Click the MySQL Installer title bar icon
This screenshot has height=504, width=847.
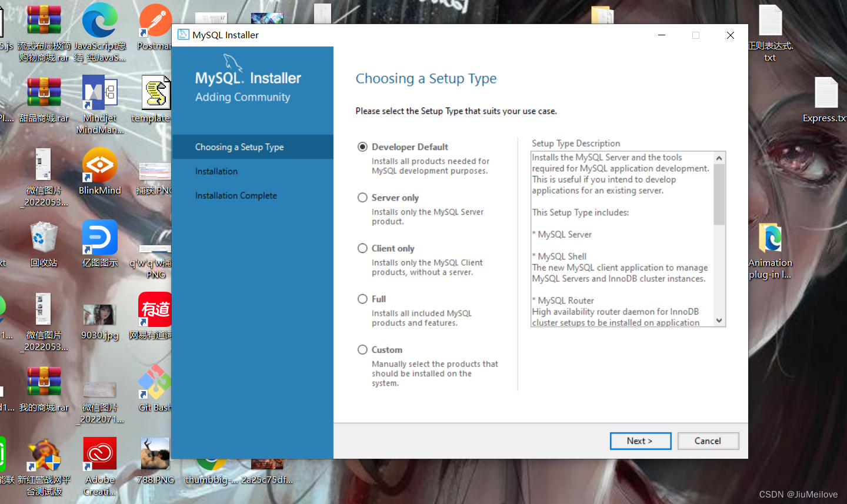[x=184, y=35]
